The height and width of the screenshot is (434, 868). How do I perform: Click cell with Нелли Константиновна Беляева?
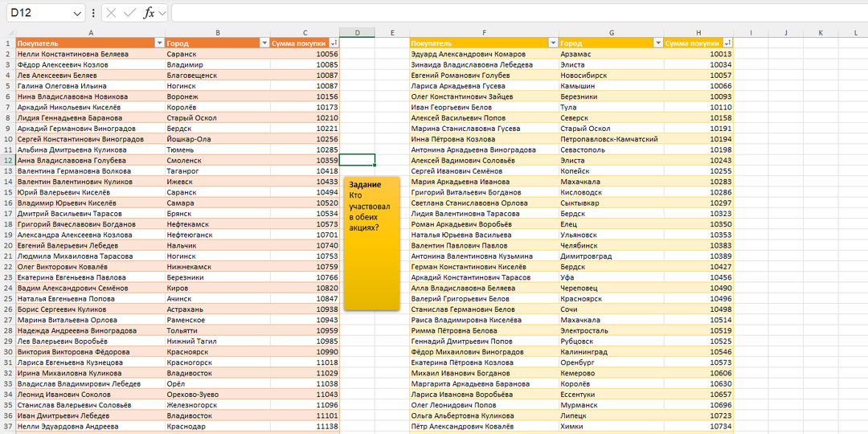click(x=91, y=55)
